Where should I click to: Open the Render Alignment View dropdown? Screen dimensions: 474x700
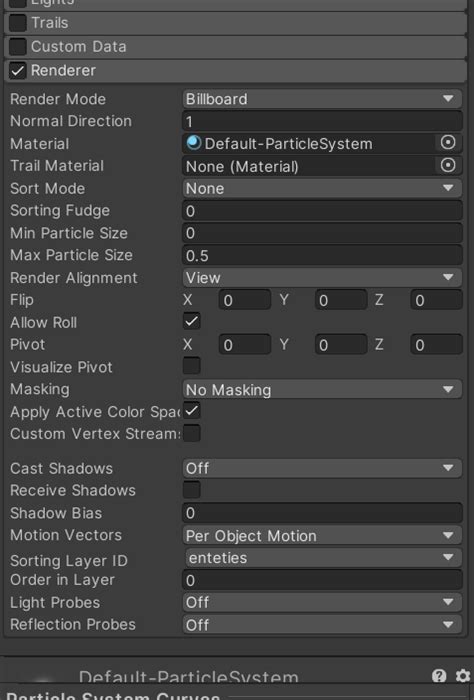coord(322,277)
